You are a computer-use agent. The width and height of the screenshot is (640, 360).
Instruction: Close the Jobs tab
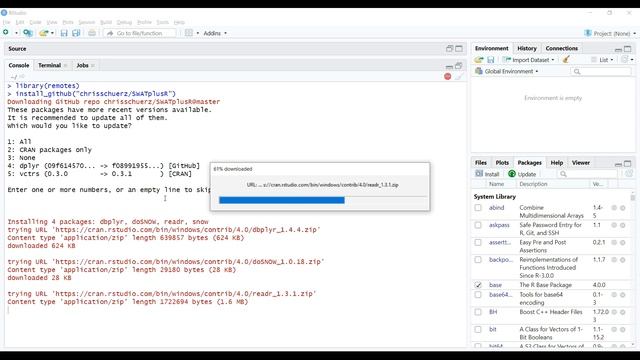coord(93,65)
